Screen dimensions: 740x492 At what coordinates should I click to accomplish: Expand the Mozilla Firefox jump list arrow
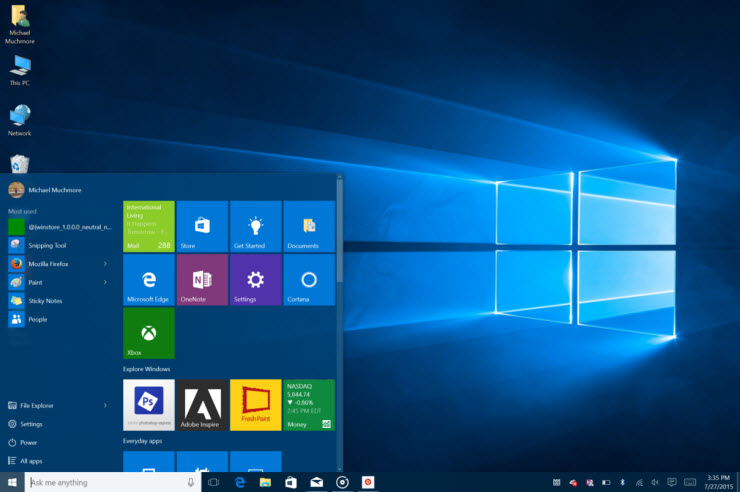tap(105, 264)
